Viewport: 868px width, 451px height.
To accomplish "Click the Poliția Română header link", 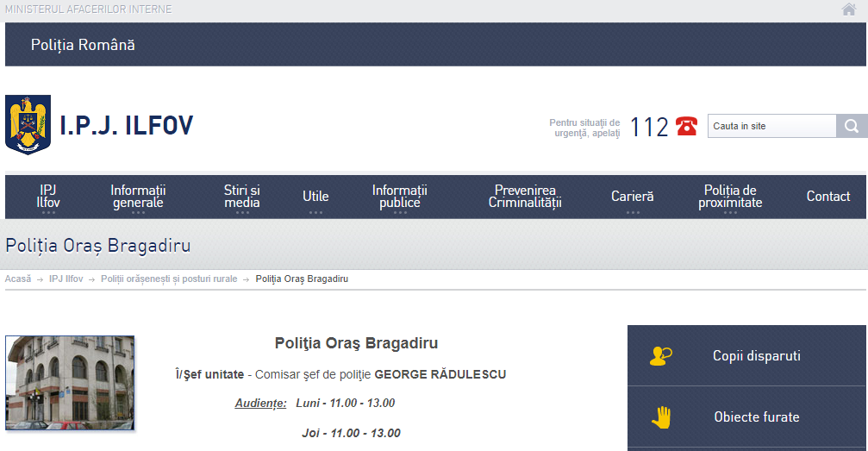I will point(83,45).
